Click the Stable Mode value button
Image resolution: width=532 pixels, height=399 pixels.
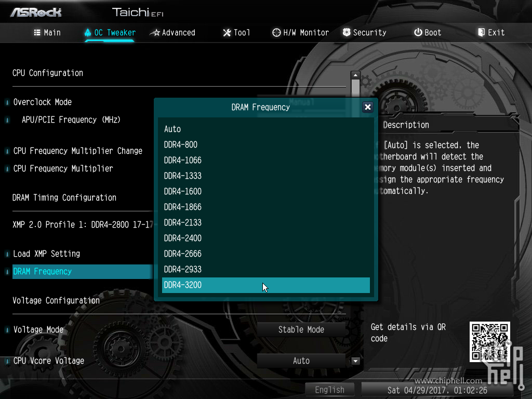coord(301,329)
